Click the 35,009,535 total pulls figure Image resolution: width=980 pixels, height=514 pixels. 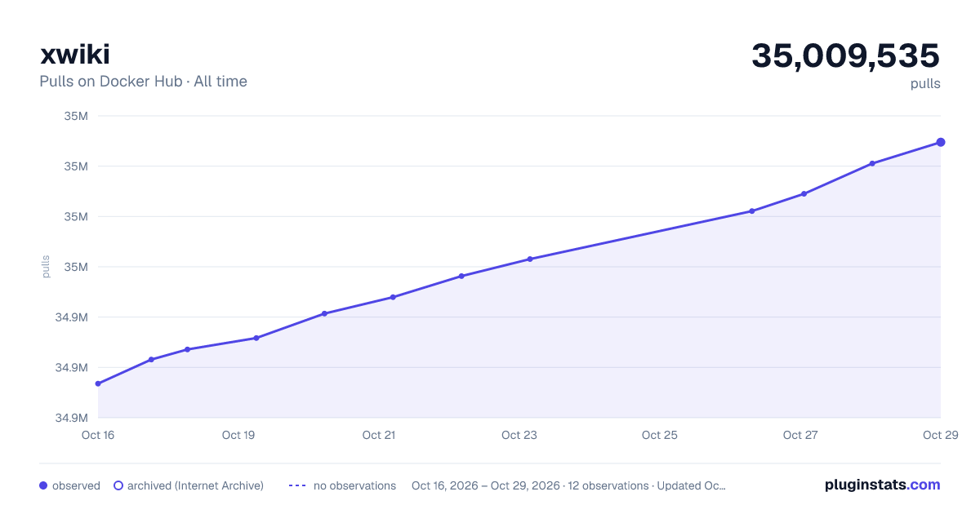coord(846,55)
